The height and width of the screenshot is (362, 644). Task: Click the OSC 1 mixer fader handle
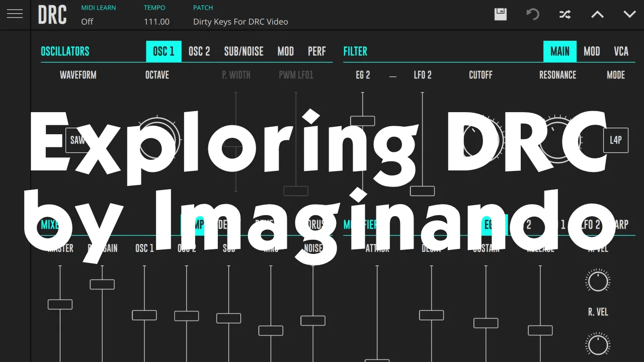click(x=144, y=315)
